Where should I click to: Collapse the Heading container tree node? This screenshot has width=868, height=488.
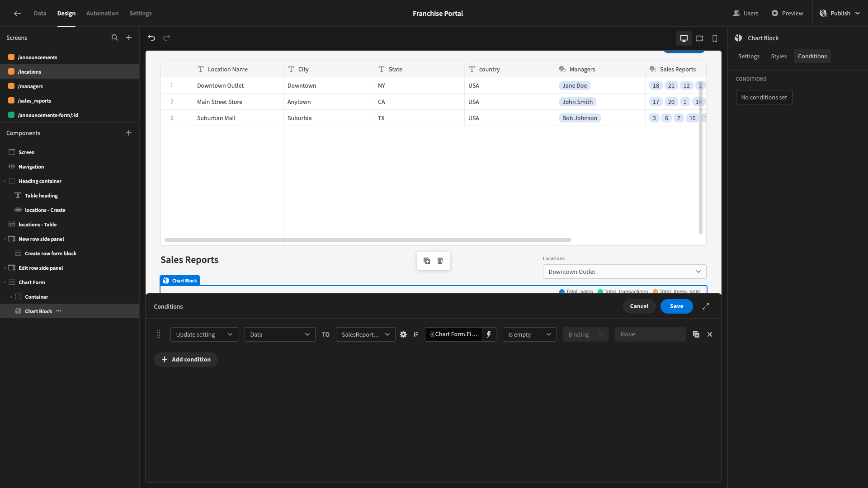[5, 181]
